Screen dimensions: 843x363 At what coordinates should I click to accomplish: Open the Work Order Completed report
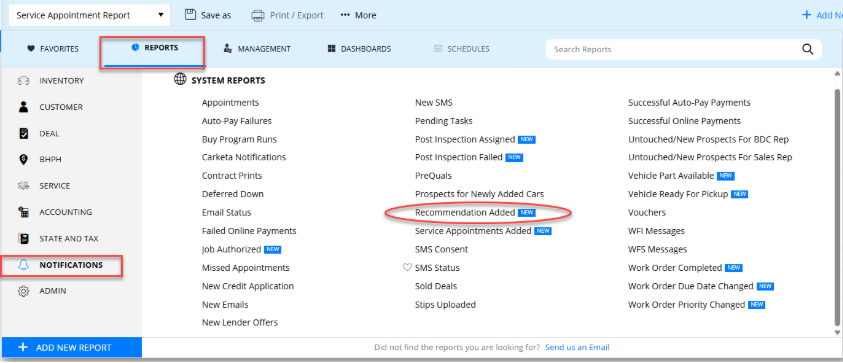[x=675, y=268]
